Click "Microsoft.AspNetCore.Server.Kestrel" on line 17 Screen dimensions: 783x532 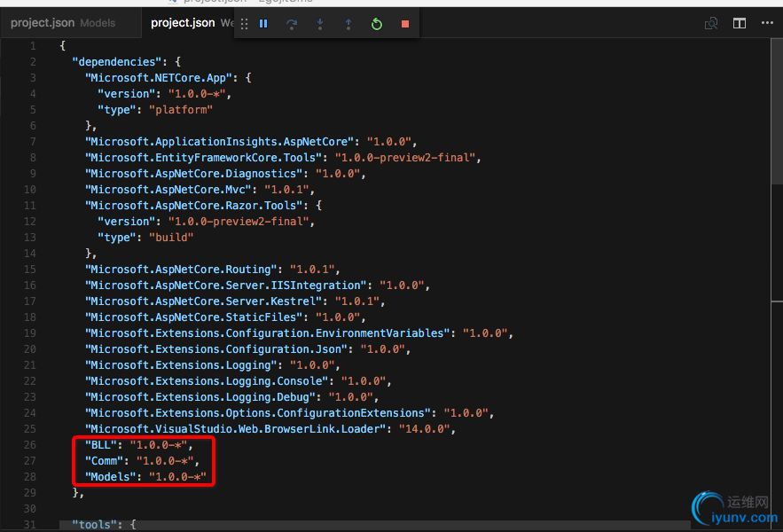tap(203, 301)
